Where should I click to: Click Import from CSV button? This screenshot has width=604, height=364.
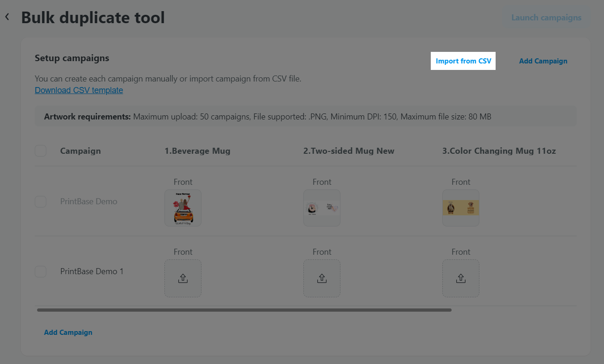[x=463, y=61]
